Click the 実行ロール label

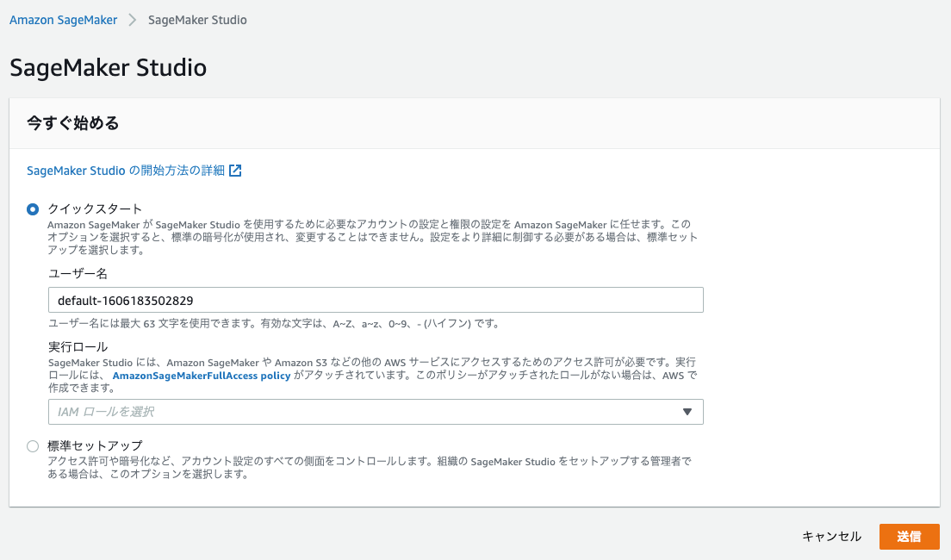coord(78,347)
